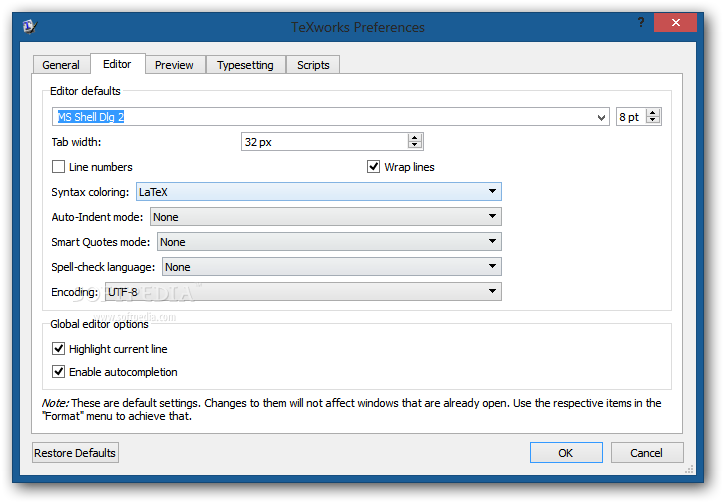Open the Preview tab

click(174, 65)
